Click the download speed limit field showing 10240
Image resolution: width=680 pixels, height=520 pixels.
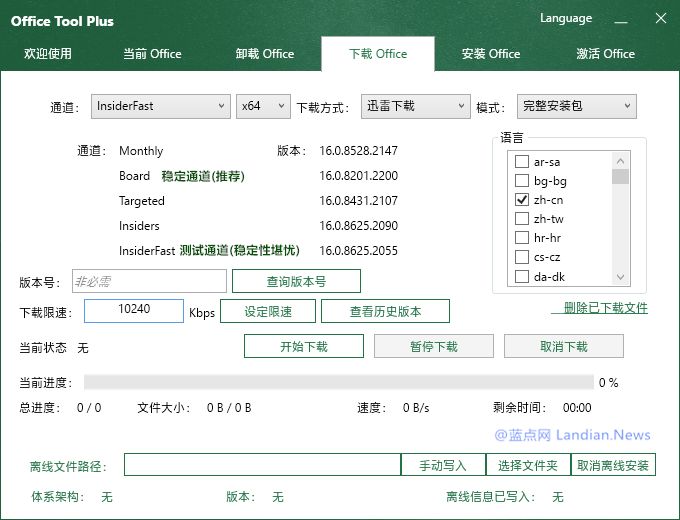[x=134, y=311]
